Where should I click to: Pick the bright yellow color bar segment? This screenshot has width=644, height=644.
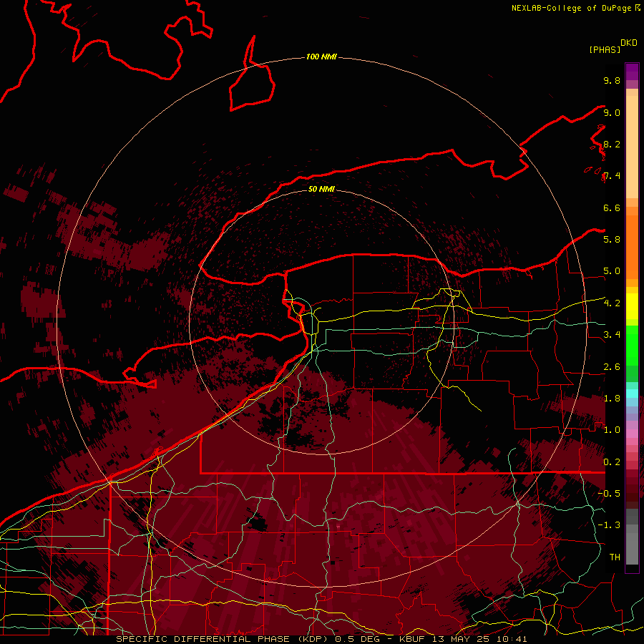click(x=632, y=306)
